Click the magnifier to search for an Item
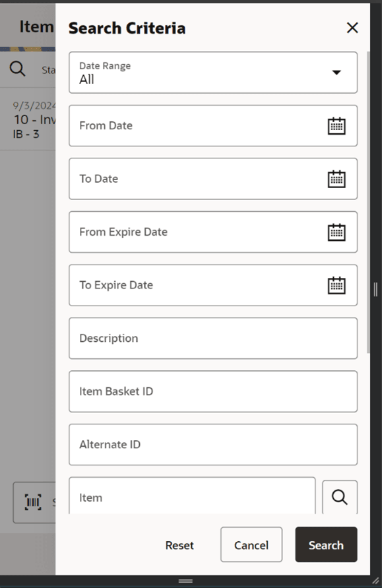 click(339, 497)
